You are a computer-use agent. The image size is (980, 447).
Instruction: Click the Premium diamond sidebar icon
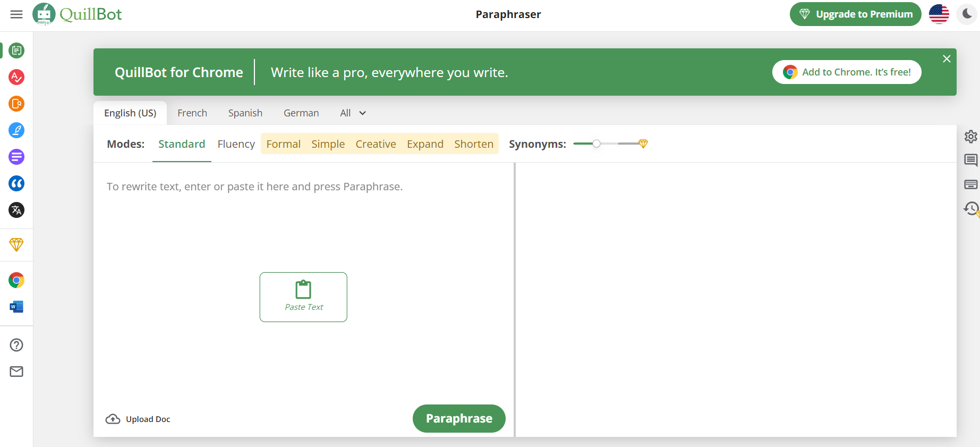pyautogui.click(x=16, y=244)
